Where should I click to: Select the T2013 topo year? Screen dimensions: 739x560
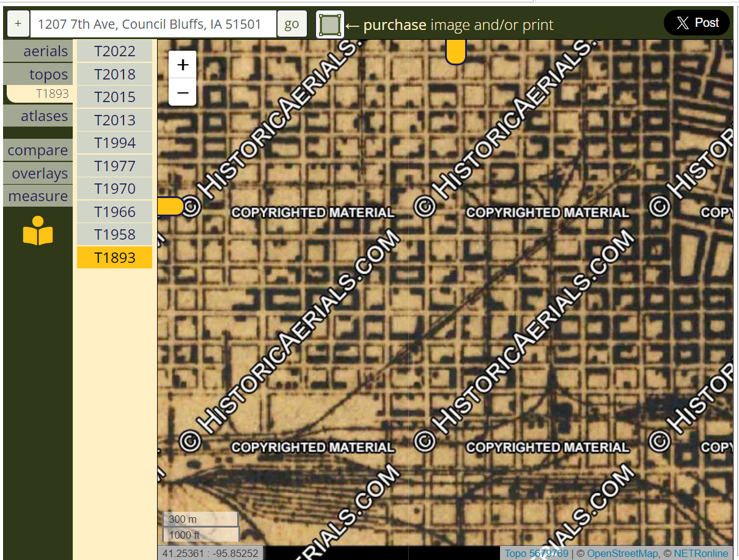(x=115, y=120)
